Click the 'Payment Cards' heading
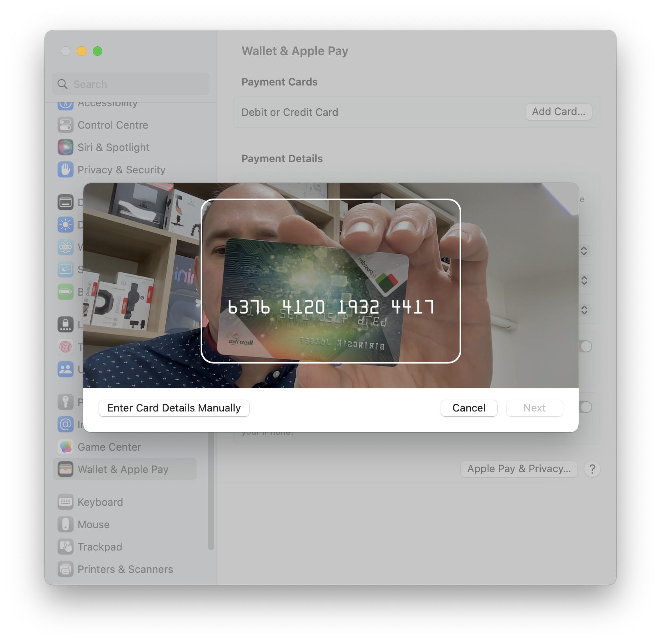 [279, 82]
